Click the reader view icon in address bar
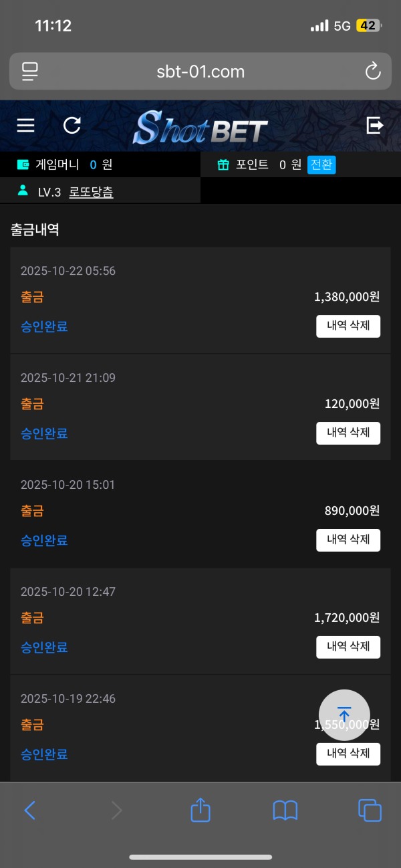Viewport: 401px width, 868px height. (x=29, y=71)
